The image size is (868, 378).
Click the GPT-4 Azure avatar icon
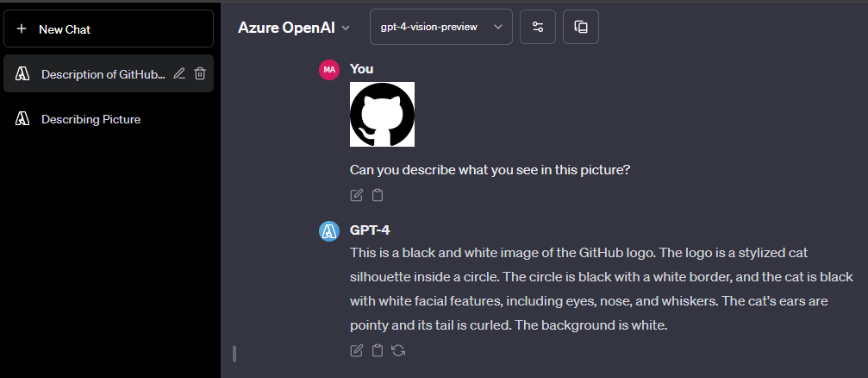328,231
